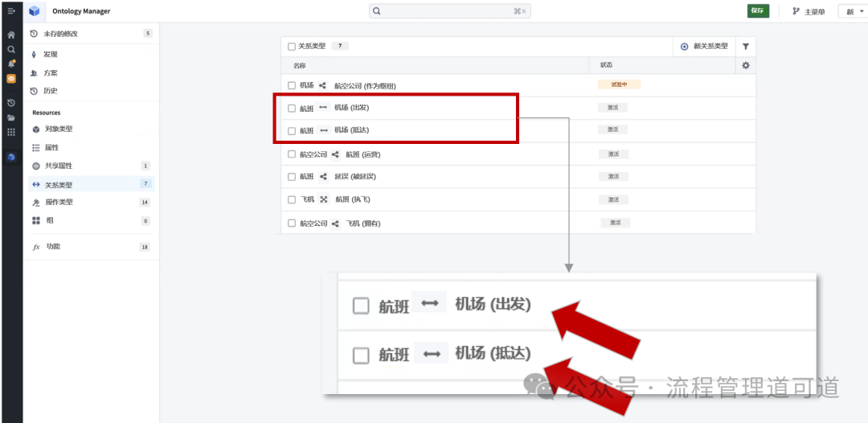Click the 新关系类型 button
This screenshot has width=868, height=423.
click(x=704, y=47)
